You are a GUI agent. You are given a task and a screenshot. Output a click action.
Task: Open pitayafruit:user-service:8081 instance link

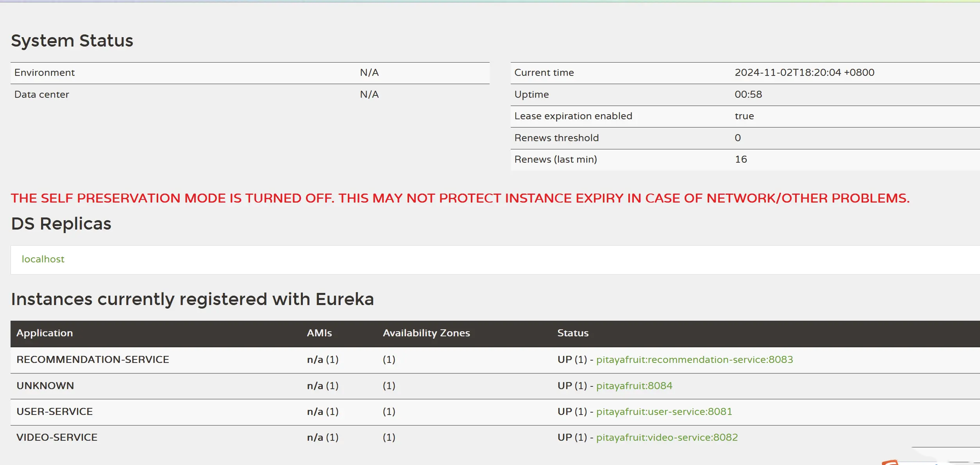pyautogui.click(x=664, y=412)
